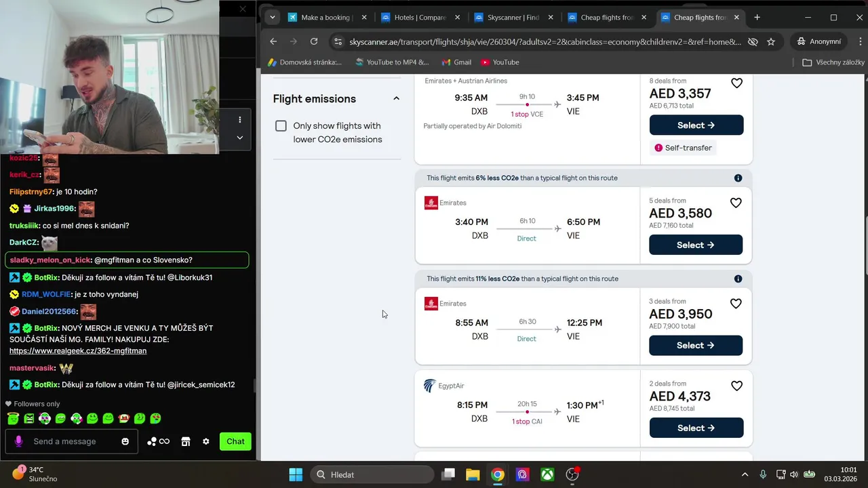Open YouTube to MP4 bookmark
The height and width of the screenshot is (488, 868).
(x=392, y=62)
